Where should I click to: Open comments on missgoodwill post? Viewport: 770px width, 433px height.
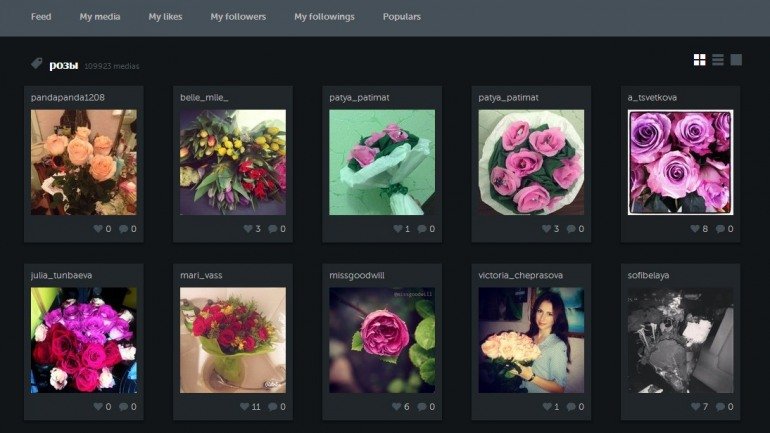click(x=421, y=407)
